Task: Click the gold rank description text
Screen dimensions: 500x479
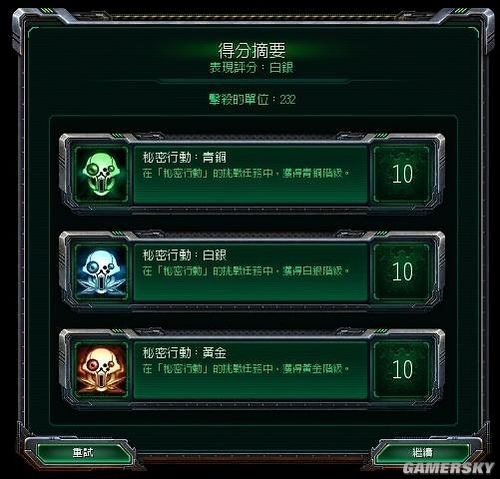Action: tap(246, 369)
